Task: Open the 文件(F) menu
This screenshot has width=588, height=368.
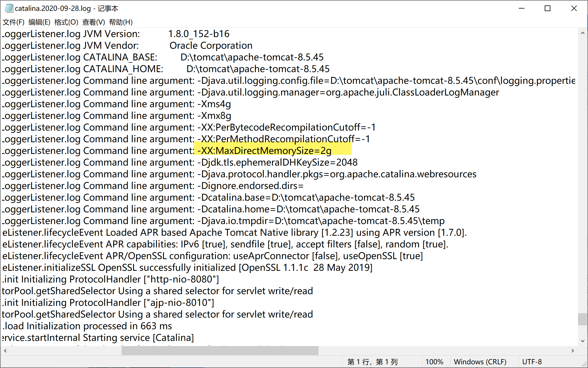Action: [13, 22]
